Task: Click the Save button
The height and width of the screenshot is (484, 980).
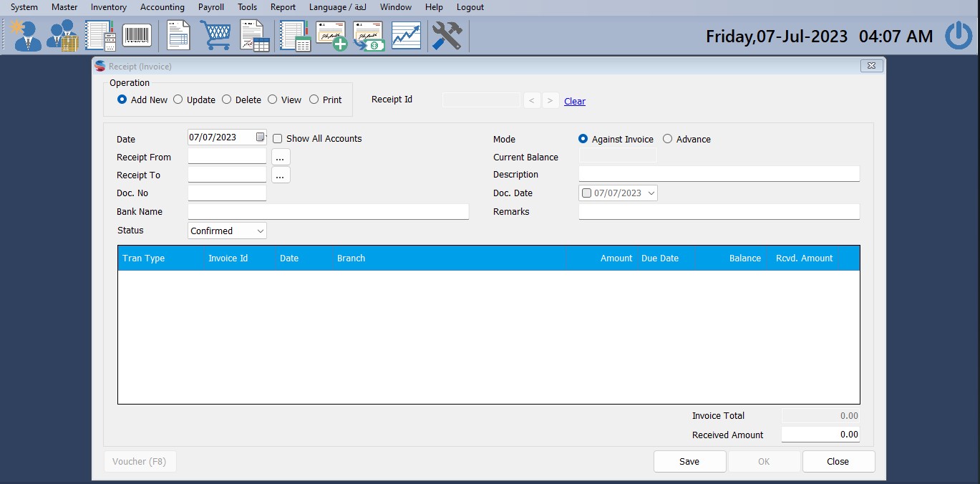Action: pyautogui.click(x=690, y=462)
